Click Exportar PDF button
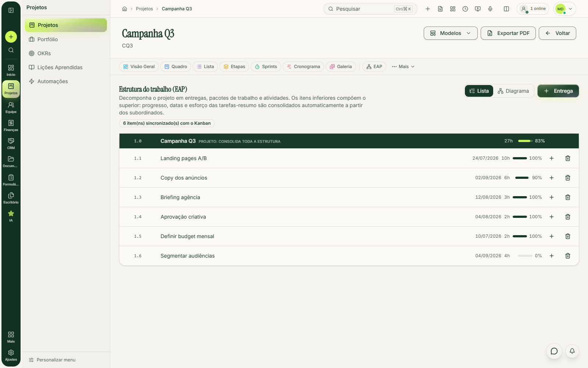Viewport: 588px width, 368px height. click(x=508, y=33)
